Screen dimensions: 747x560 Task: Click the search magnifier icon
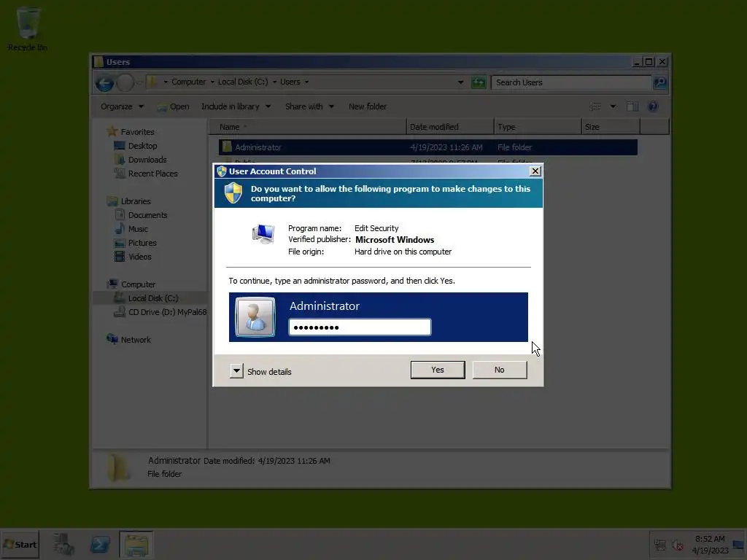pyautogui.click(x=659, y=82)
